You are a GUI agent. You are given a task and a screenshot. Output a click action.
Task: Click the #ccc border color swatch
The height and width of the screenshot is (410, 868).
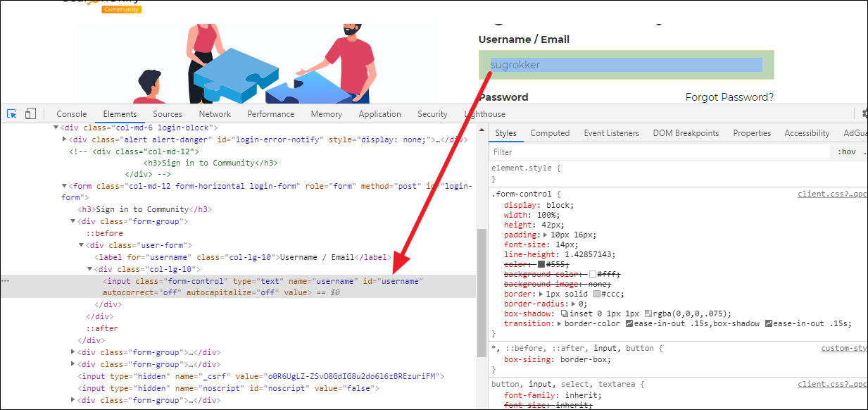597,294
